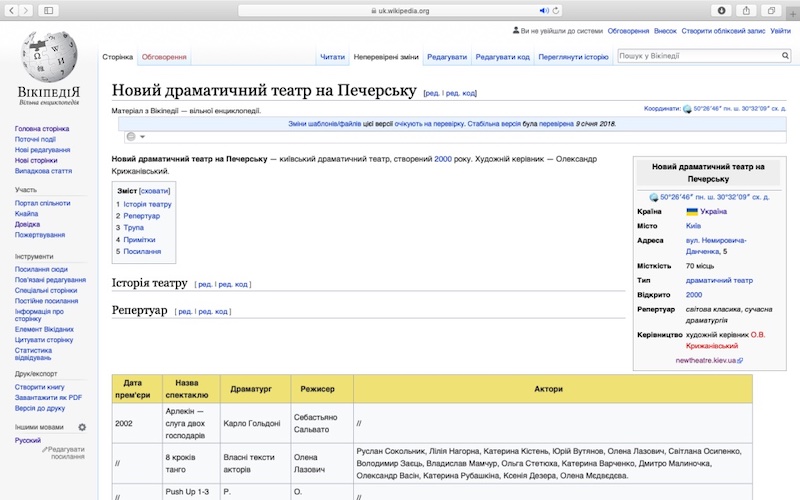Open Елемент Вікіданих link
800x500 pixels.
click(x=44, y=330)
